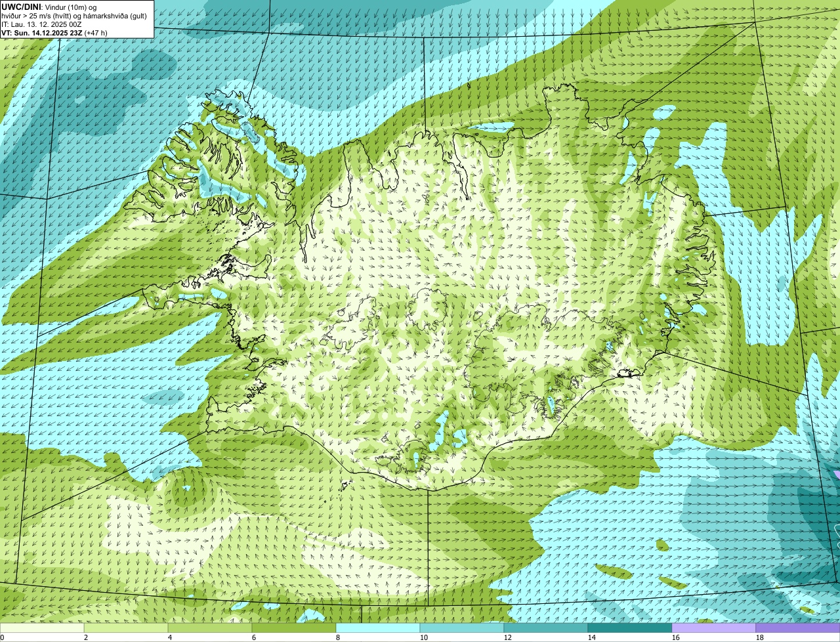Click the 14–16 m/s dark teal legend swatch
The width and height of the screenshot is (840, 642).
[630, 628]
